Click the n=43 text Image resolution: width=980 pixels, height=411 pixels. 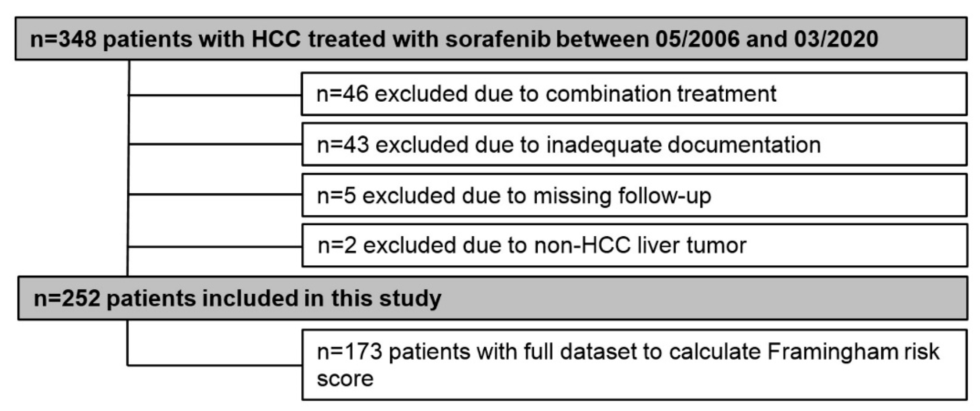[343, 145]
